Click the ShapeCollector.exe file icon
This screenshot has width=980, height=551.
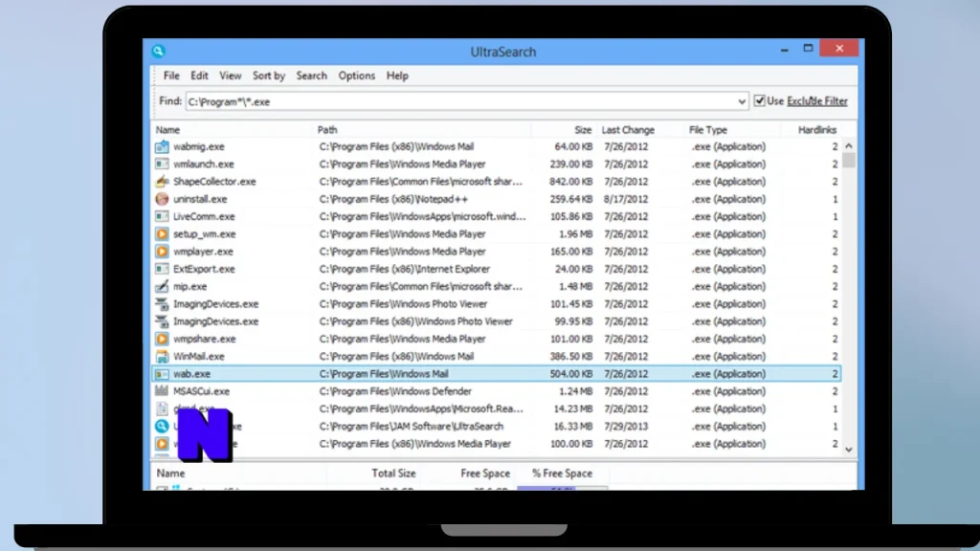coord(162,182)
